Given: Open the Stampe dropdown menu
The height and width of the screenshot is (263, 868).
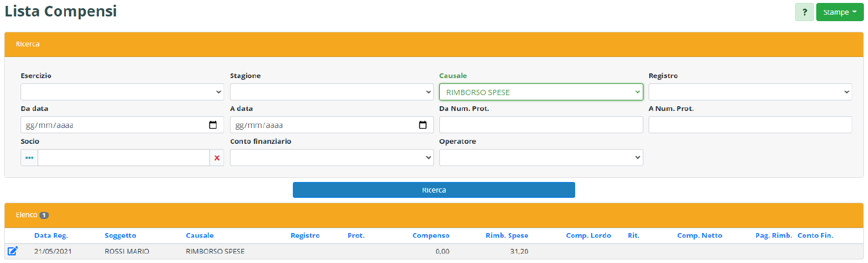Looking at the screenshot, I should [x=839, y=12].
